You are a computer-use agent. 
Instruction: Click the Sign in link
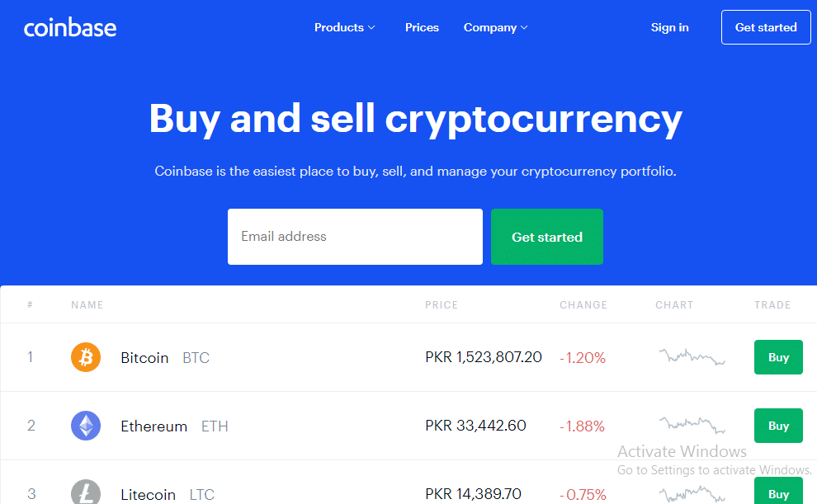pos(669,27)
